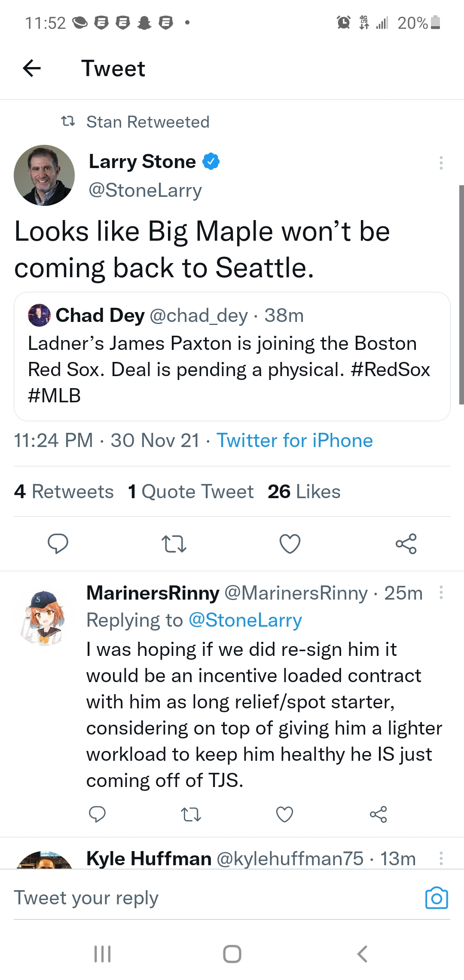Retweet Larry Stone's tweet
This screenshot has width=464, height=980.
point(174,544)
